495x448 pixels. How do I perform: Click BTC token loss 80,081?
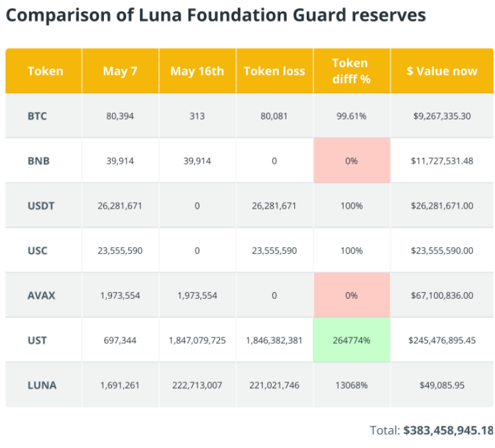[x=274, y=116]
